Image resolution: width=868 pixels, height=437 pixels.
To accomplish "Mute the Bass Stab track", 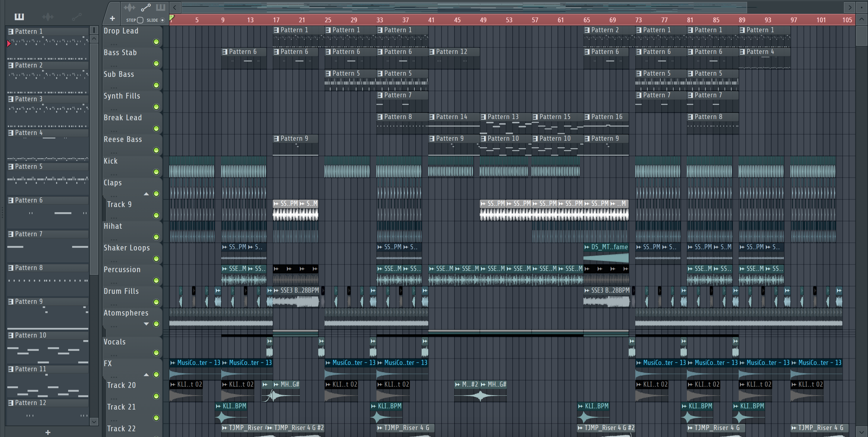I will 156,63.
